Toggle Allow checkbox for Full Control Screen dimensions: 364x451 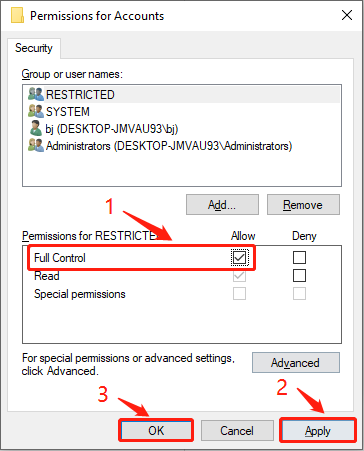pos(239,257)
